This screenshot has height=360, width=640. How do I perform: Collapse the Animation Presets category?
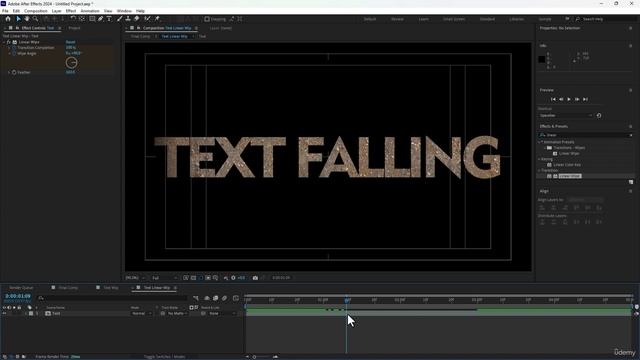tap(540, 142)
